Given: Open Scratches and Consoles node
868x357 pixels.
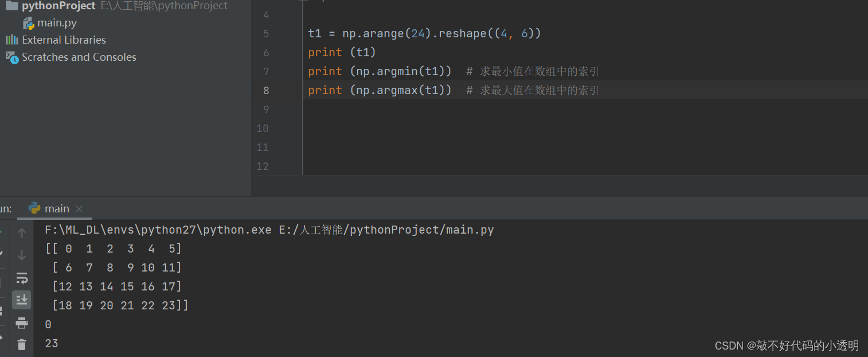Looking at the screenshot, I should pos(79,57).
